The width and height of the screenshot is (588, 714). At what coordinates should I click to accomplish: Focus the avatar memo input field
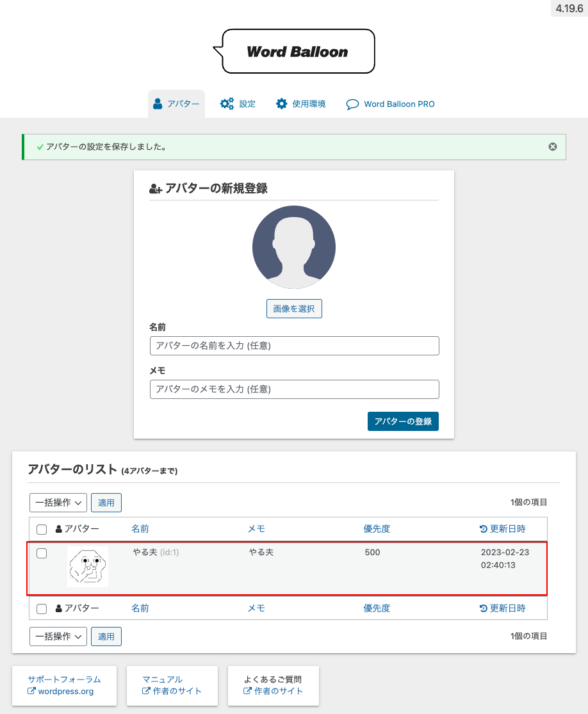point(294,389)
